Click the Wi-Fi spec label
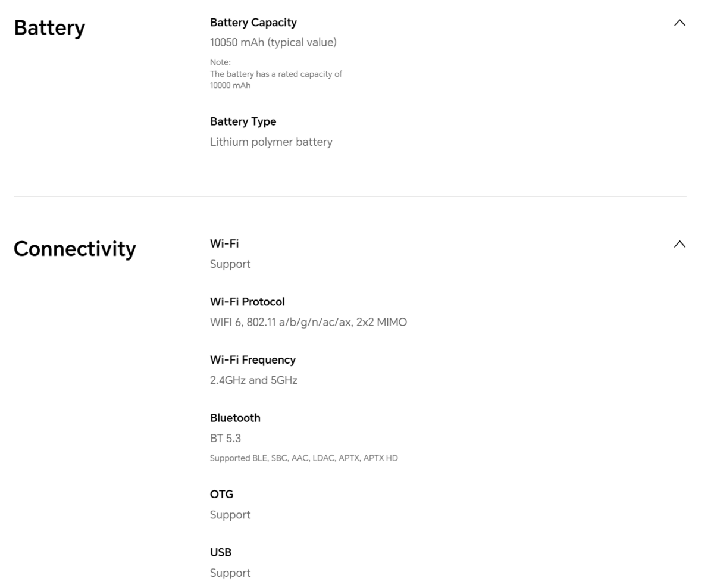This screenshot has height=588, width=714. [x=224, y=243]
